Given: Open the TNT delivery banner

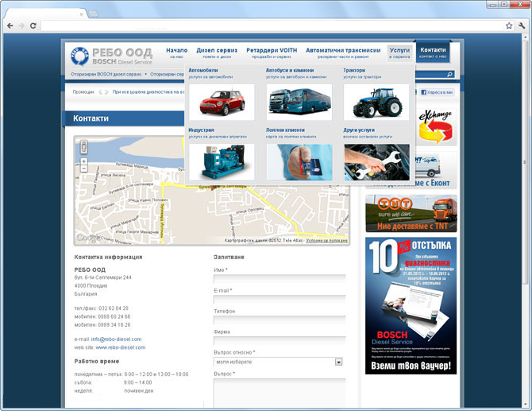Looking at the screenshot, I should [411, 213].
